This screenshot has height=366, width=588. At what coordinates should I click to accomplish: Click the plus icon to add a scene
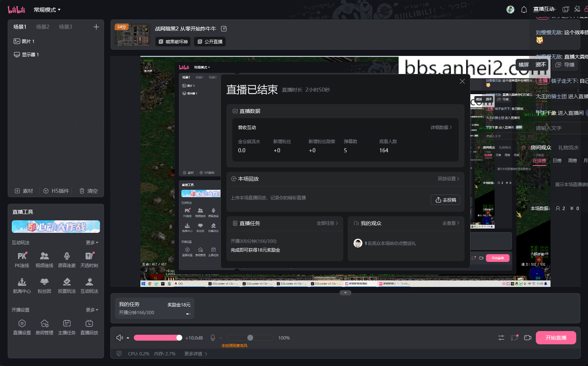(96, 27)
